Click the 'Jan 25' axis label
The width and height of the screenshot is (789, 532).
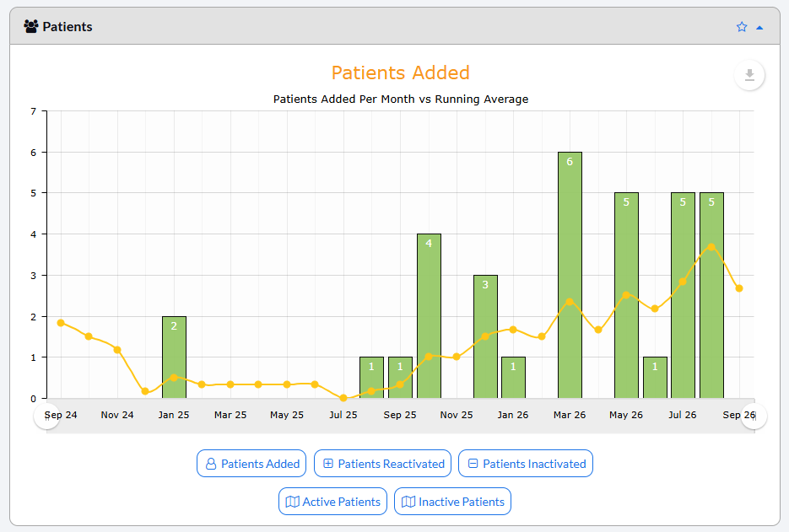pos(174,415)
